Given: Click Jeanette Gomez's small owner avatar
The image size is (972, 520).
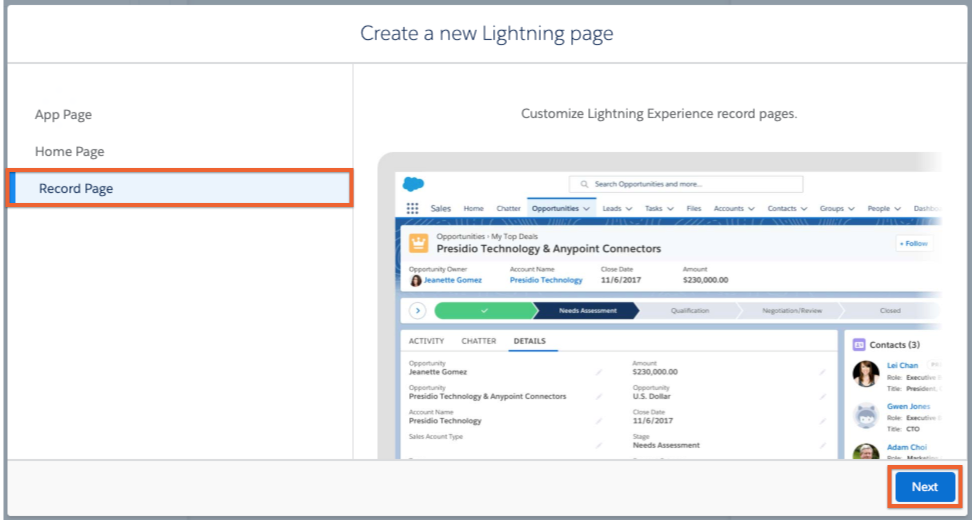Looking at the screenshot, I should click(x=416, y=281).
